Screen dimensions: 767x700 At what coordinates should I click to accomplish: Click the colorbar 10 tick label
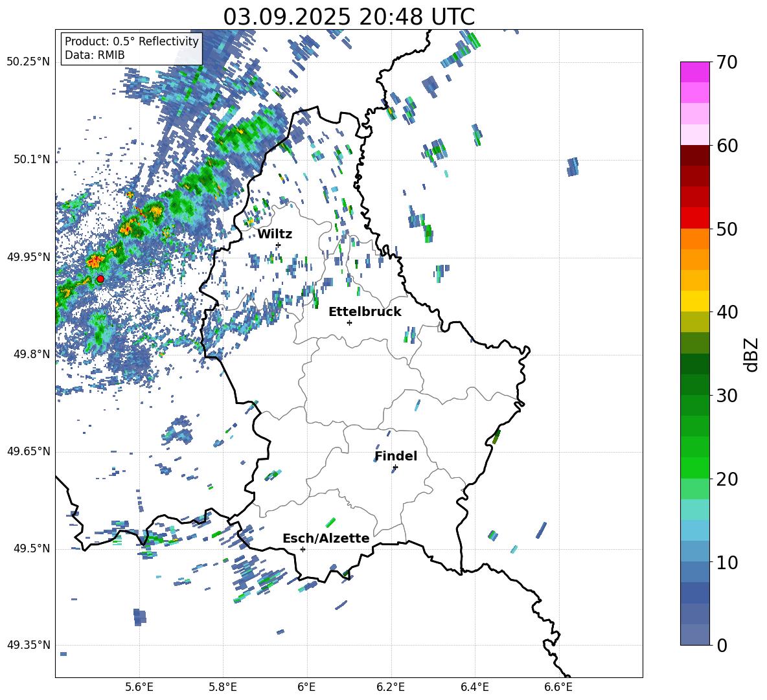727,562
